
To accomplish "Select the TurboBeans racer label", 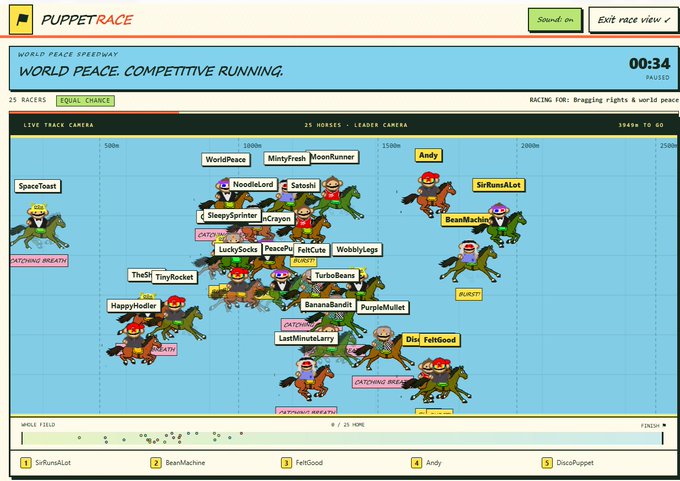I will tap(335, 275).
